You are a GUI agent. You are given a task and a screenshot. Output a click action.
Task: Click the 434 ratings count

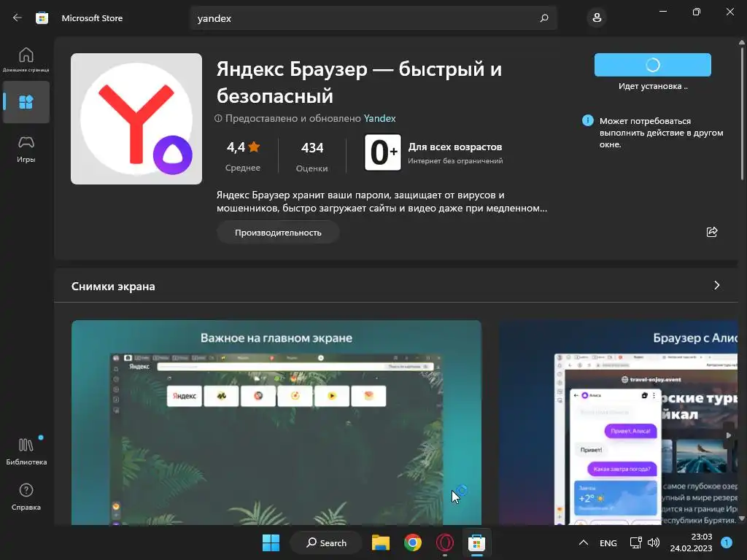[x=312, y=147]
